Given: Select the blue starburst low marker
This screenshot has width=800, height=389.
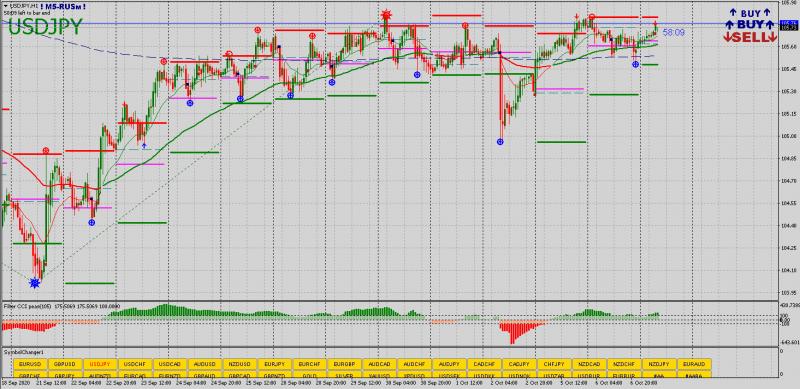Looking at the screenshot, I should tap(35, 282).
